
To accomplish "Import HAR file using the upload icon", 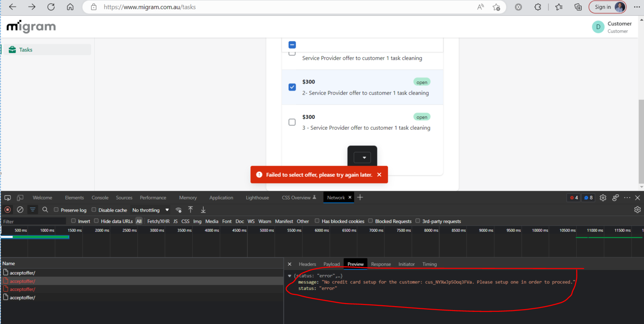I will [191, 209].
